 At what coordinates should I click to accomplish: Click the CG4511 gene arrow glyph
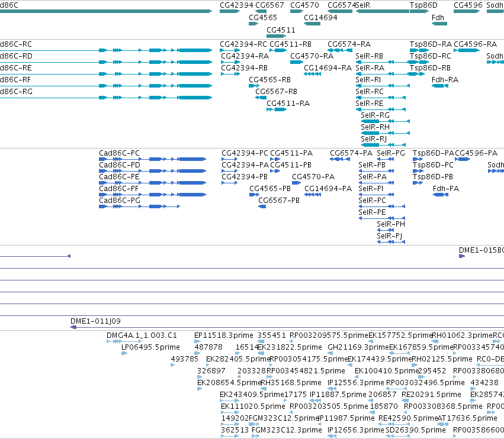(x=276, y=36)
